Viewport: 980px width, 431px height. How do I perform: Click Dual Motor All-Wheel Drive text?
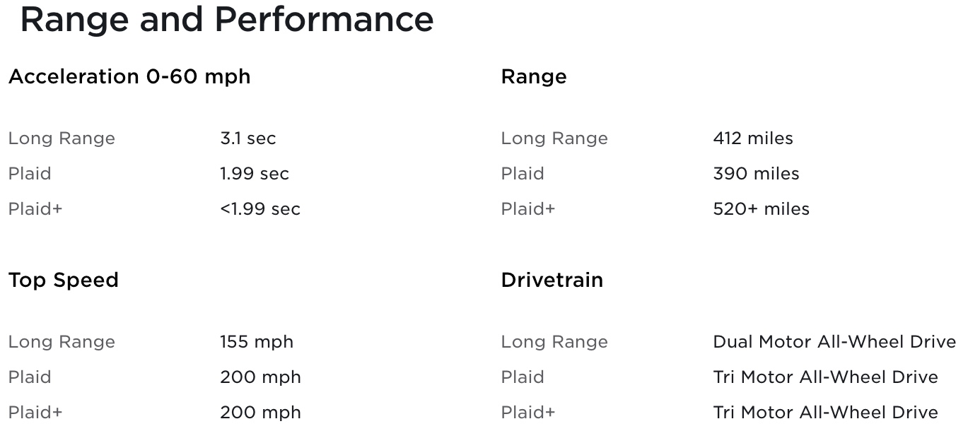834,342
